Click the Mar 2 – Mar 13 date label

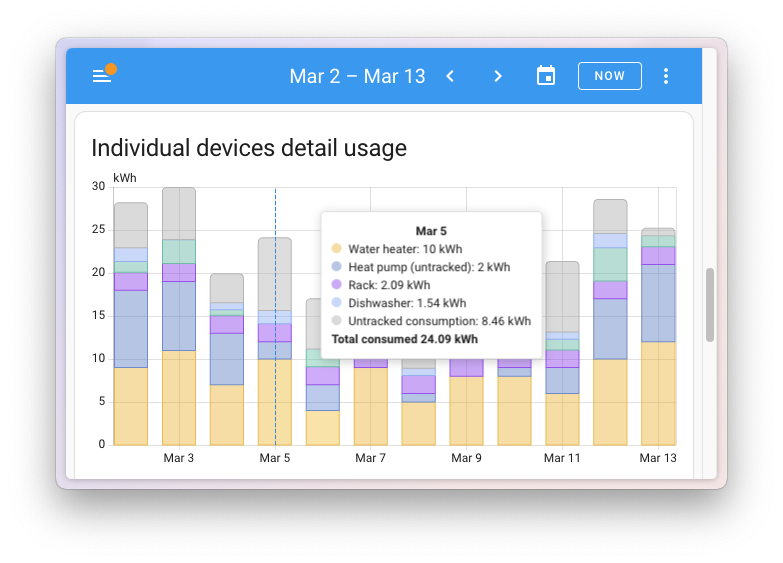(357, 76)
